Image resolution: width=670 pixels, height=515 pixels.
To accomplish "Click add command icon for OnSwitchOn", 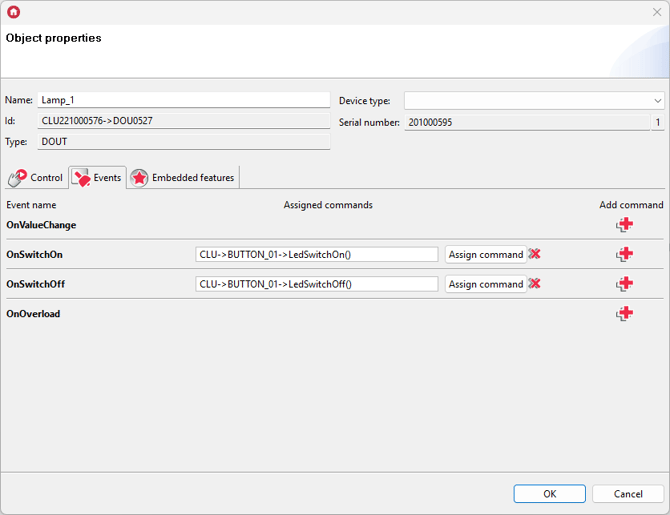I will click(x=625, y=254).
